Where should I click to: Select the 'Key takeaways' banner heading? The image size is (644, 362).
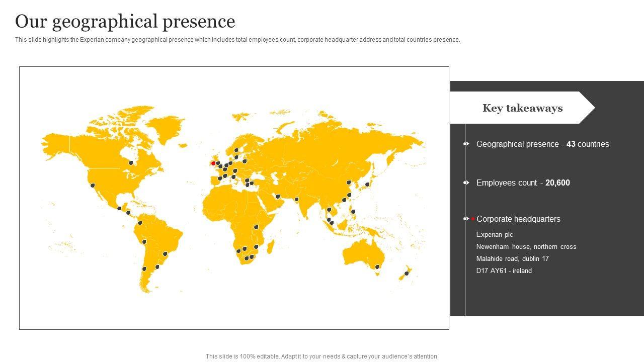(x=523, y=108)
